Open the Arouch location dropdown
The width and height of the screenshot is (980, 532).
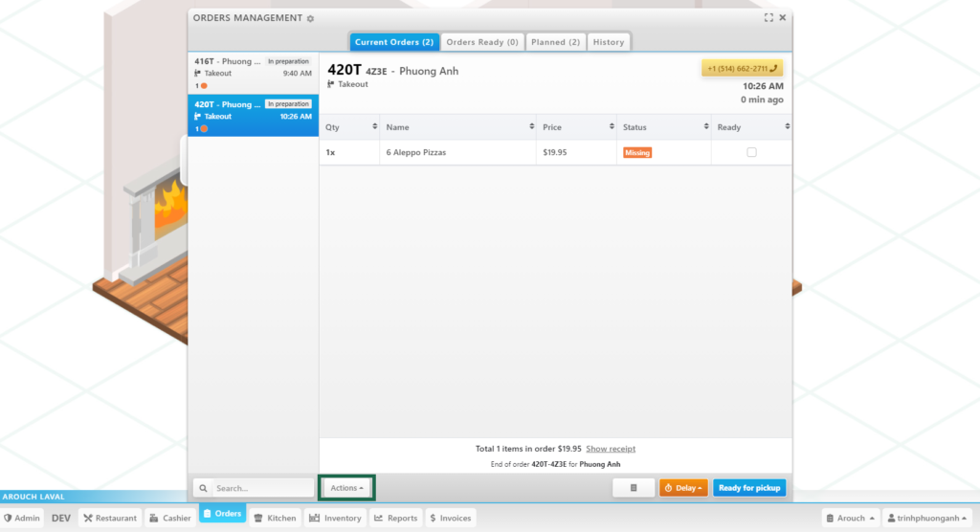pos(850,518)
